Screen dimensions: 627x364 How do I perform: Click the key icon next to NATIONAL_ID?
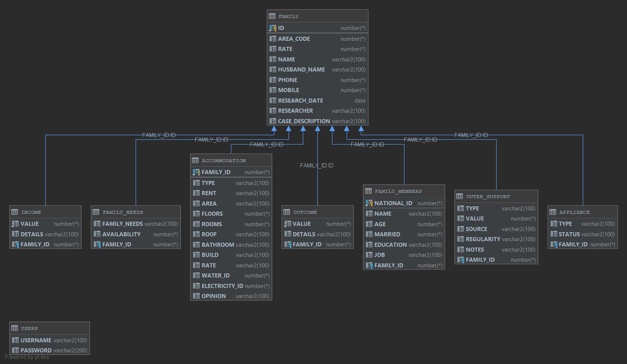[369, 203]
